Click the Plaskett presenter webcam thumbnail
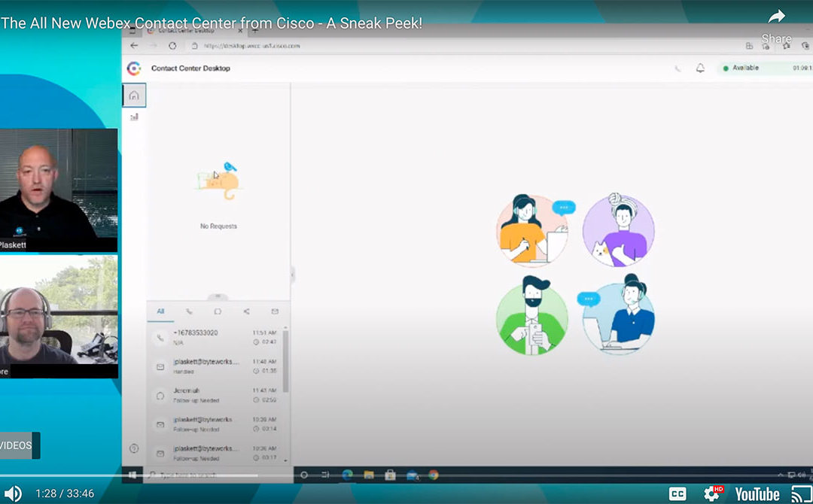Image resolution: width=813 pixels, height=504 pixels. 59,190
